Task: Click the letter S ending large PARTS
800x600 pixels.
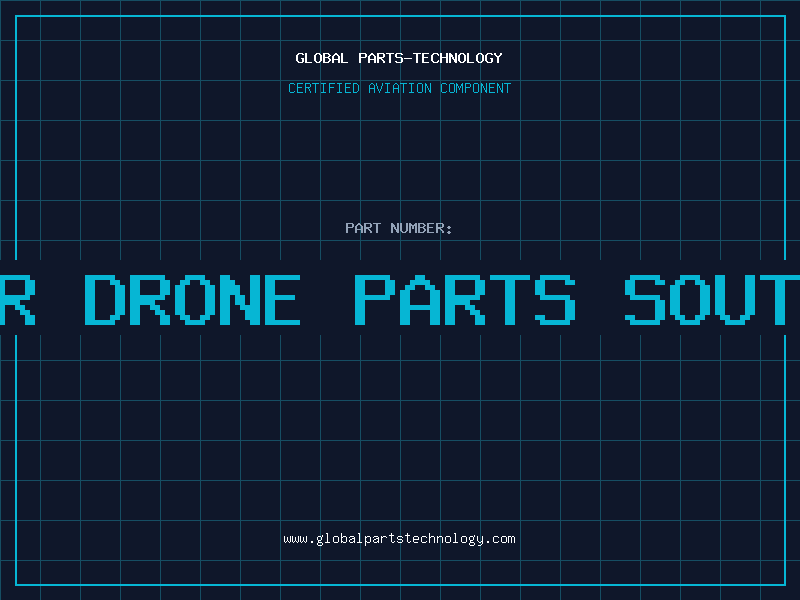Action: pyautogui.click(x=556, y=299)
